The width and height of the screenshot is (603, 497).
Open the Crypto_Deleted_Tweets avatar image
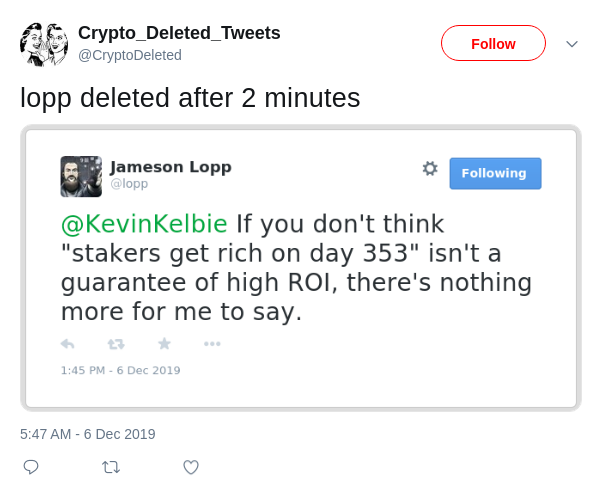pyautogui.click(x=44, y=44)
